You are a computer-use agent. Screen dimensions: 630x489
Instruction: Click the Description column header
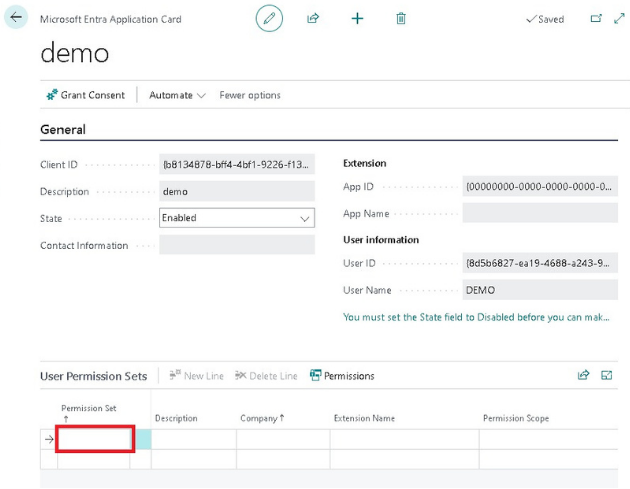point(176,418)
